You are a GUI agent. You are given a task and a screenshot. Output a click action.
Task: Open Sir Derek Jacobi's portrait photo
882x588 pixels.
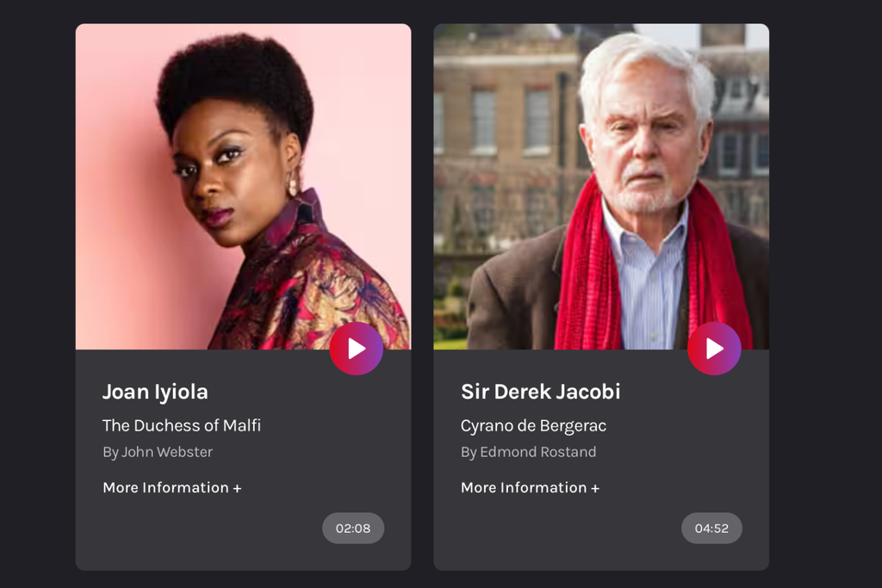point(601,187)
